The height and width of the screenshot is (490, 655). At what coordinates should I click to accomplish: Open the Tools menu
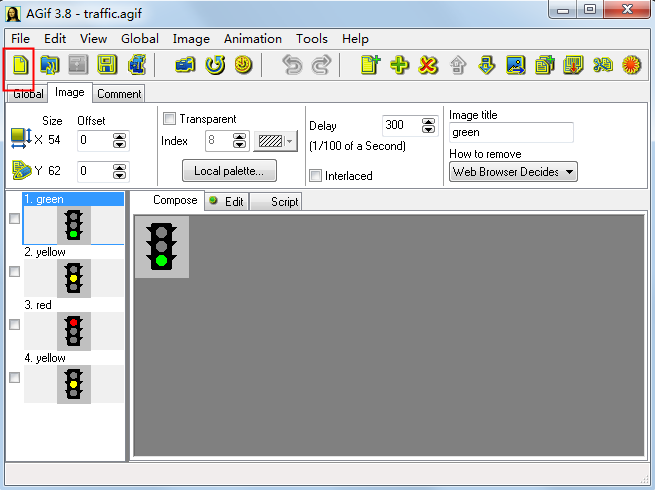pyautogui.click(x=312, y=39)
